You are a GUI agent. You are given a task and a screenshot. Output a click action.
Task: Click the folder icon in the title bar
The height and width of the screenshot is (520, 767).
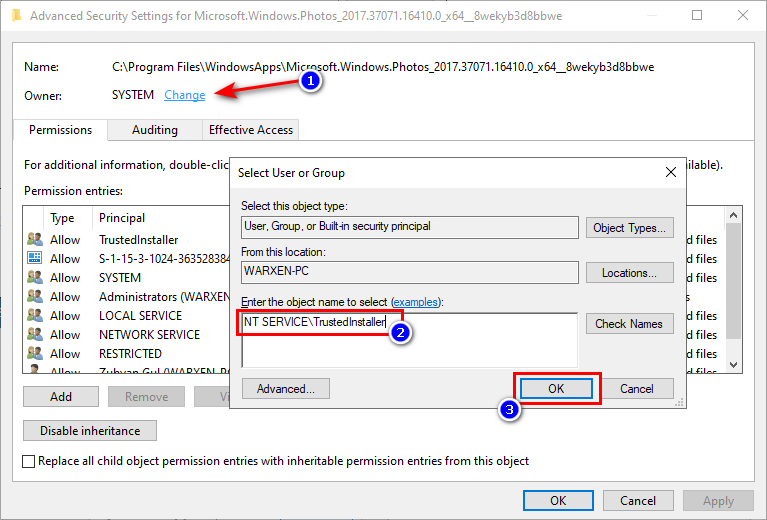[14, 16]
